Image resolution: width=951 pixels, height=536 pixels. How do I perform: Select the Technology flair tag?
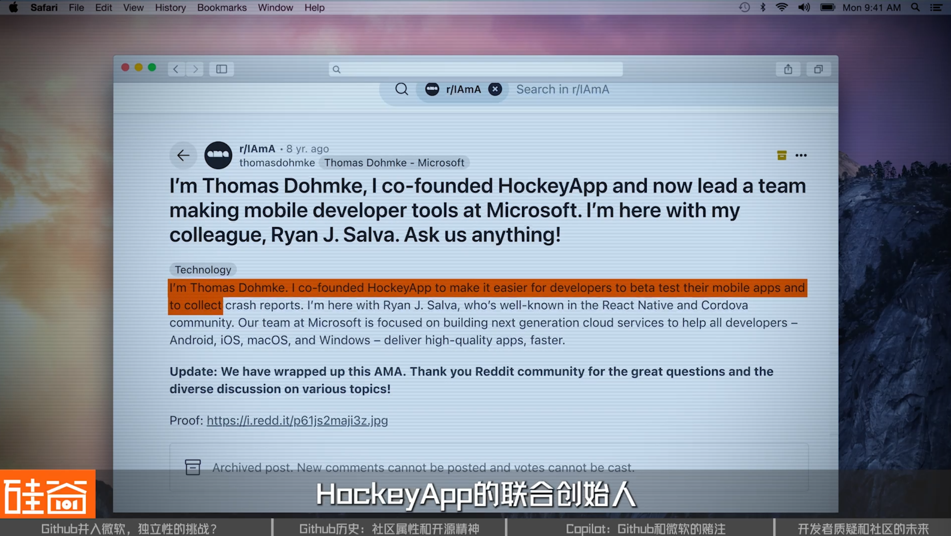click(203, 270)
